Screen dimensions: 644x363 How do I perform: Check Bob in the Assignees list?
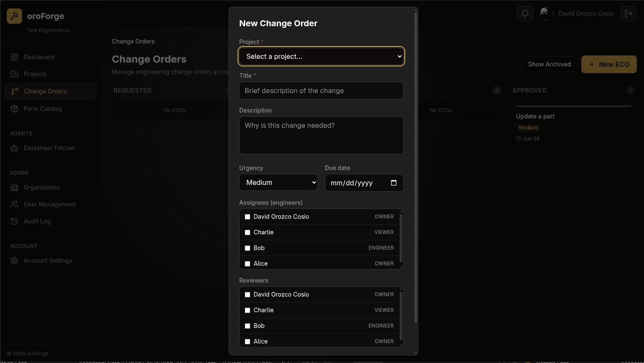click(x=248, y=248)
